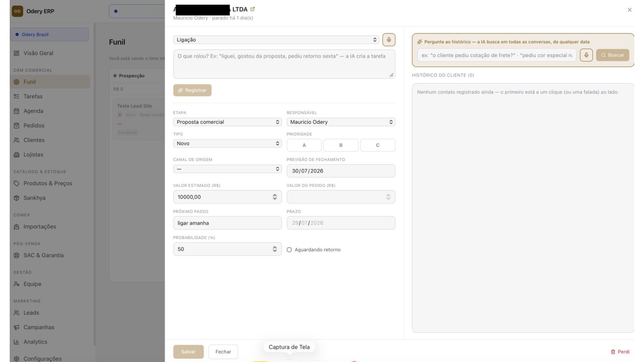The height and width of the screenshot is (362, 644).
Task: Click the Buscar button in history search
Action: click(x=612, y=55)
